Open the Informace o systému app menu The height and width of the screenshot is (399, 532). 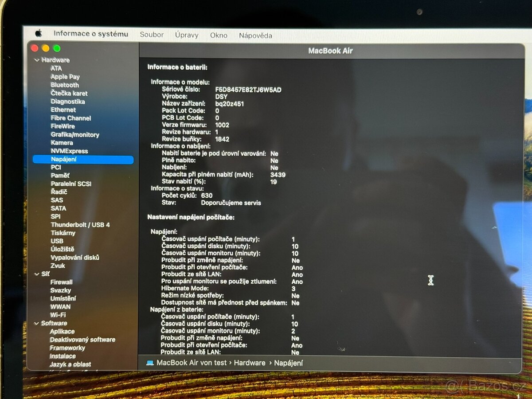pos(91,34)
